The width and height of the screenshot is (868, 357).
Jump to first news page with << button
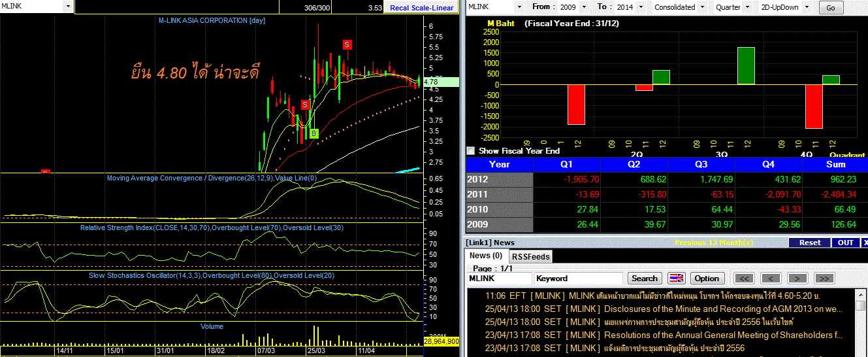744,278
